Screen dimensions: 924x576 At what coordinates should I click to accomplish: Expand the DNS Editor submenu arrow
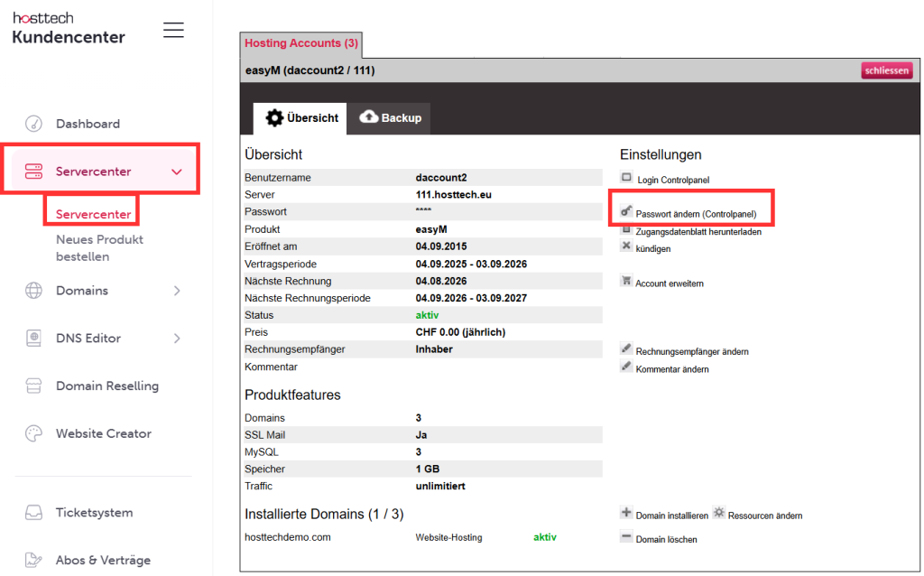pos(177,339)
